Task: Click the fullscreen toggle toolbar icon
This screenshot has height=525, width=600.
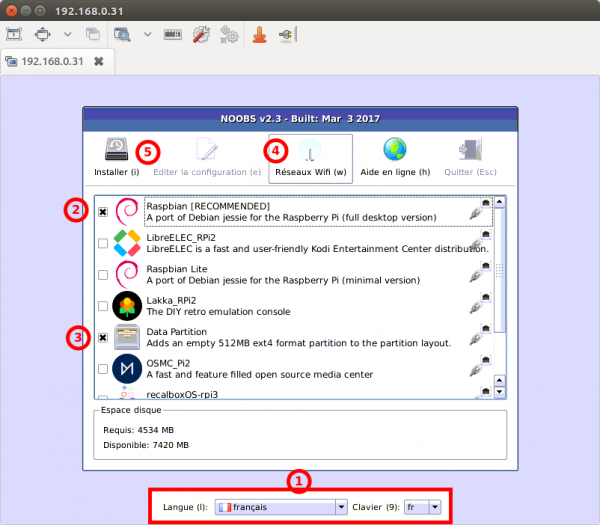Action: pos(42,33)
